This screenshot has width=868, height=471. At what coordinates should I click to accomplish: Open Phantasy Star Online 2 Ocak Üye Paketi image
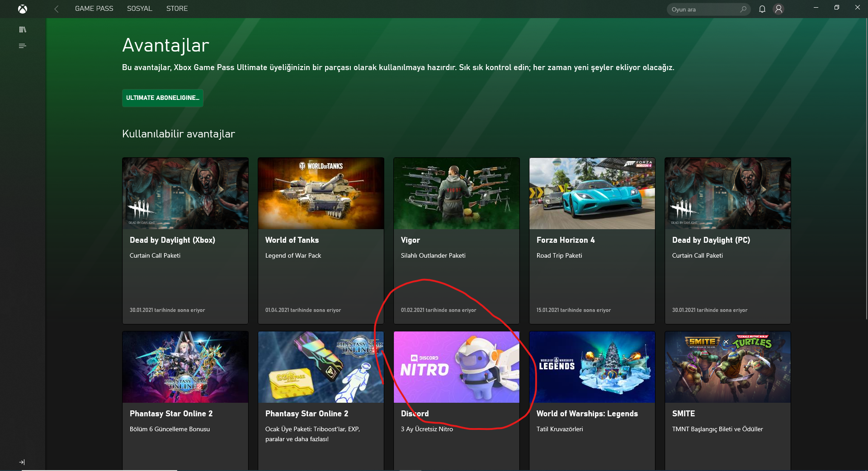click(x=321, y=367)
